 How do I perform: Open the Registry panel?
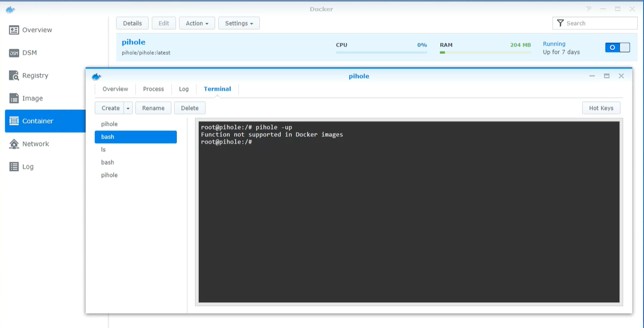[14, 75]
